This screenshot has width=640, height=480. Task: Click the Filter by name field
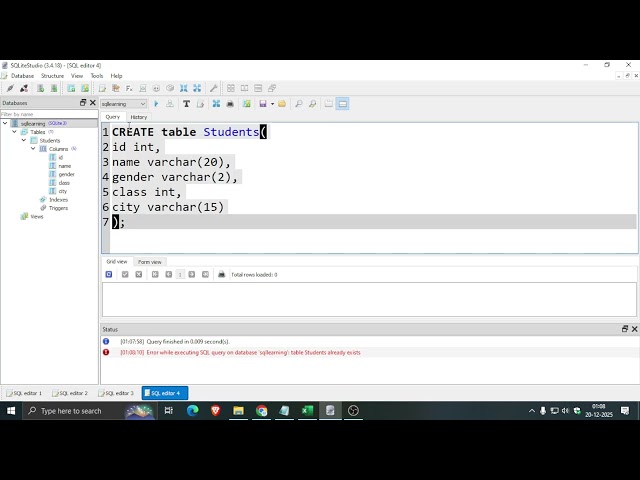tap(49, 114)
